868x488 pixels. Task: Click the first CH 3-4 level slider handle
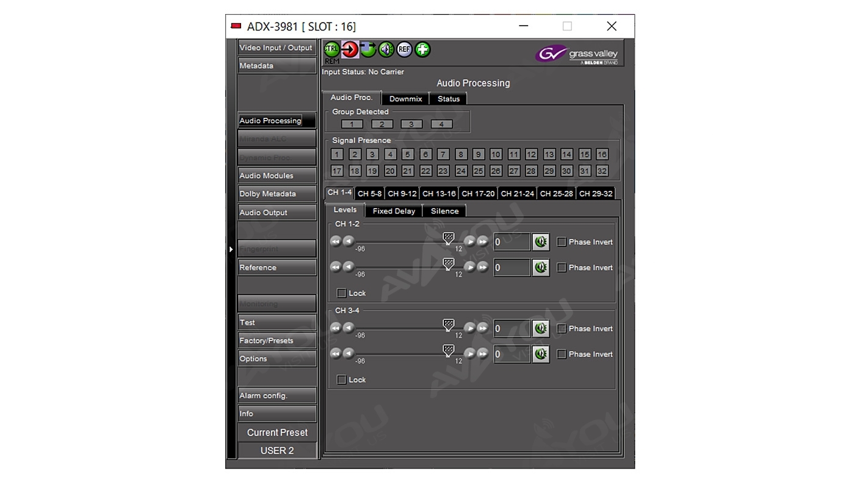(449, 325)
